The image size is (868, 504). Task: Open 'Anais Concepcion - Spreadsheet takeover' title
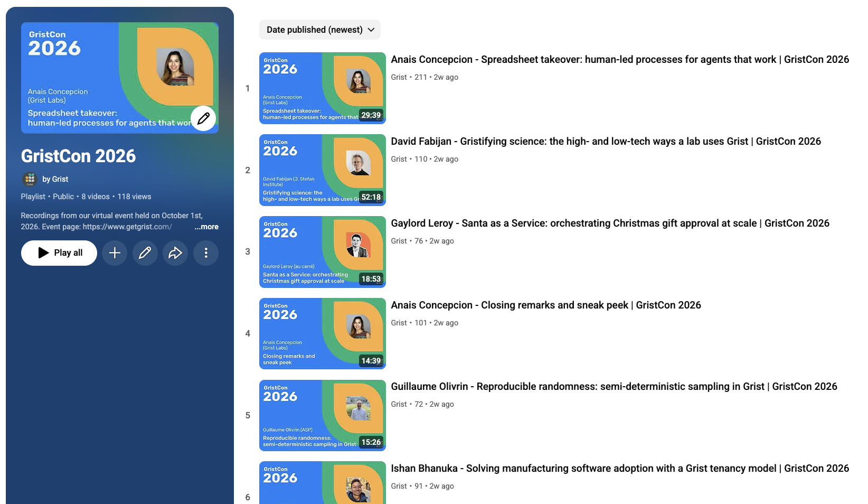pos(620,60)
